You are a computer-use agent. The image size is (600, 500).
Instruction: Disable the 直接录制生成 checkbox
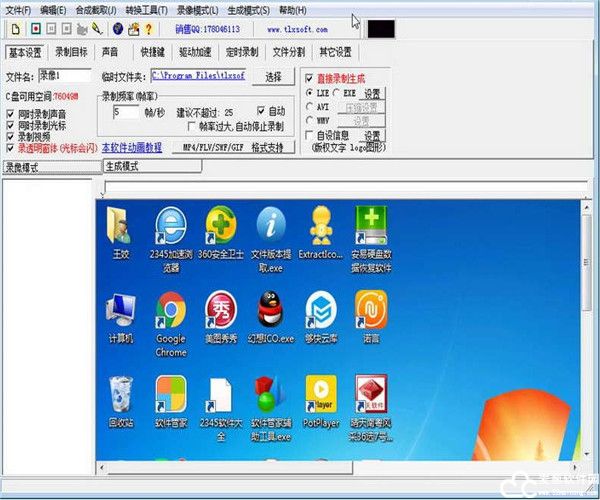(x=309, y=78)
